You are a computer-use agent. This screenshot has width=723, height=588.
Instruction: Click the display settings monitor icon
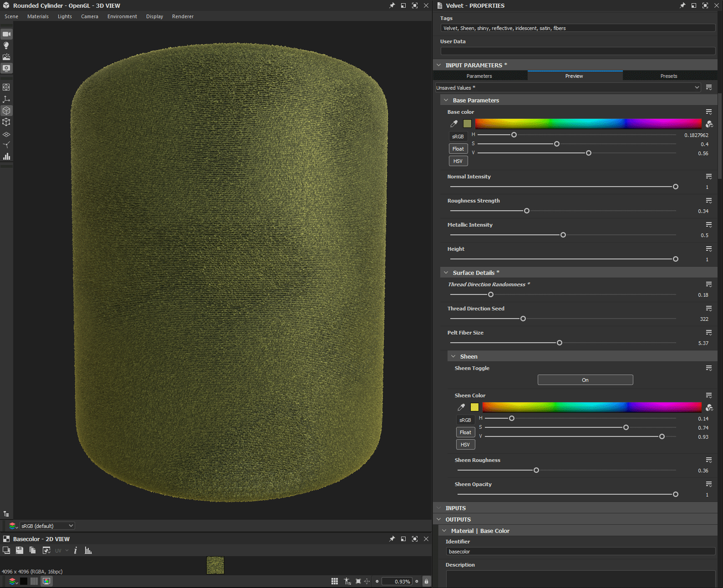pos(6,68)
